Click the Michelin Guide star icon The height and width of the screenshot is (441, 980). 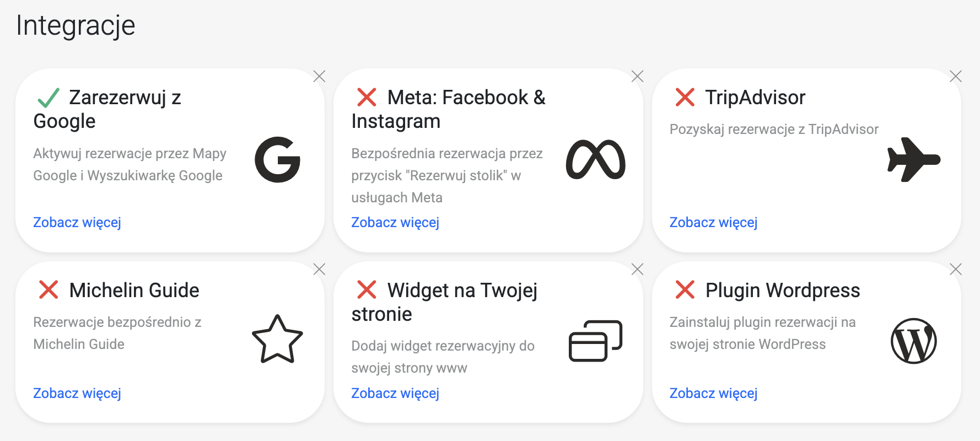[x=277, y=340]
